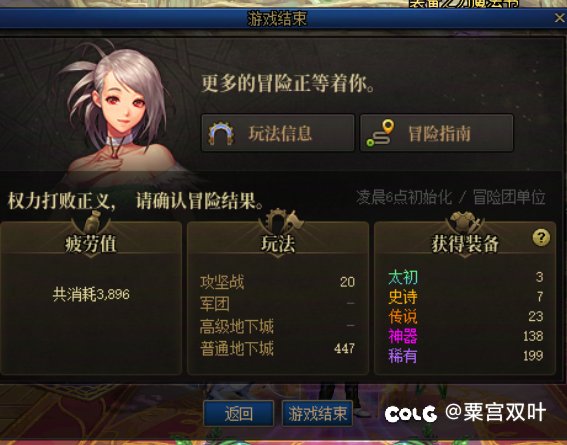Select the 史诗 equipment row
This screenshot has height=445, width=567.
tap(465, 297)
